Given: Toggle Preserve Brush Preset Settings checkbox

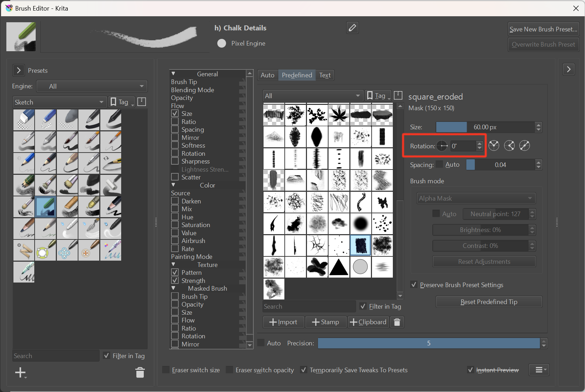Looking at the screenshot, I should click(x=414, y=285).
